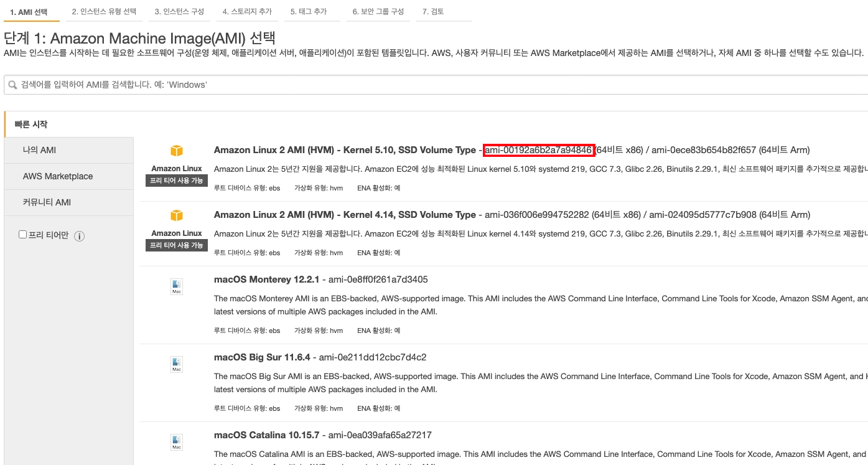Image resolution: width=868 pixels, height=465 pixels.
Task: Select the 빠른 시작 sidebar tab
Action: point(68,124)
